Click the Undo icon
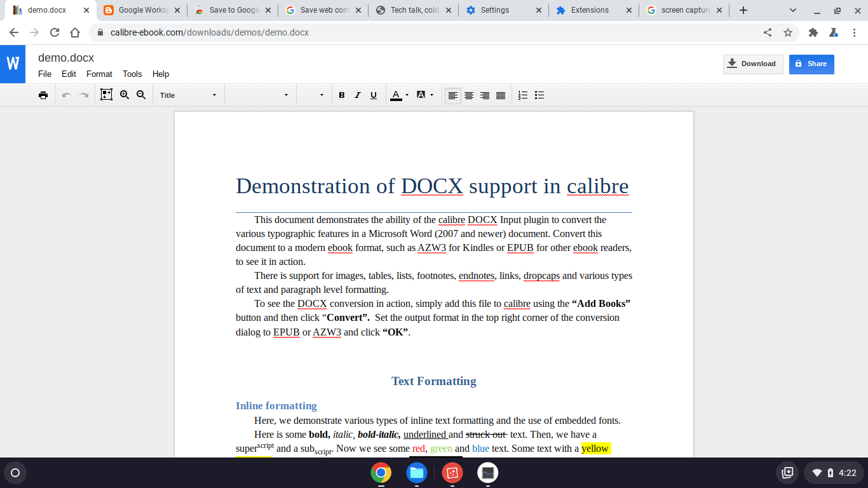Image resolution: width=868 pixels, height=488 pixels. point(67,95)
